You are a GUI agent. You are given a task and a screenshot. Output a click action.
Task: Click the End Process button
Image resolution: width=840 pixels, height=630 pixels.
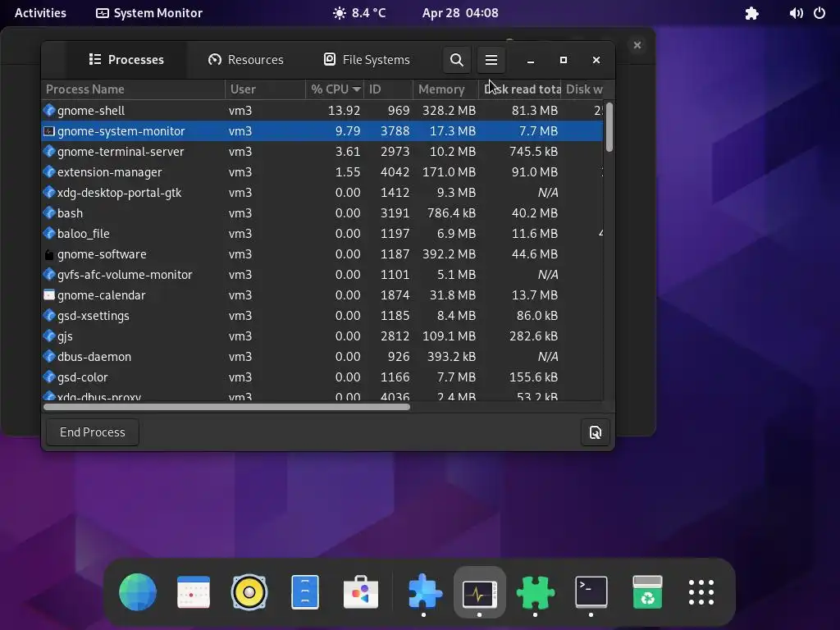(x=92, y=432)
